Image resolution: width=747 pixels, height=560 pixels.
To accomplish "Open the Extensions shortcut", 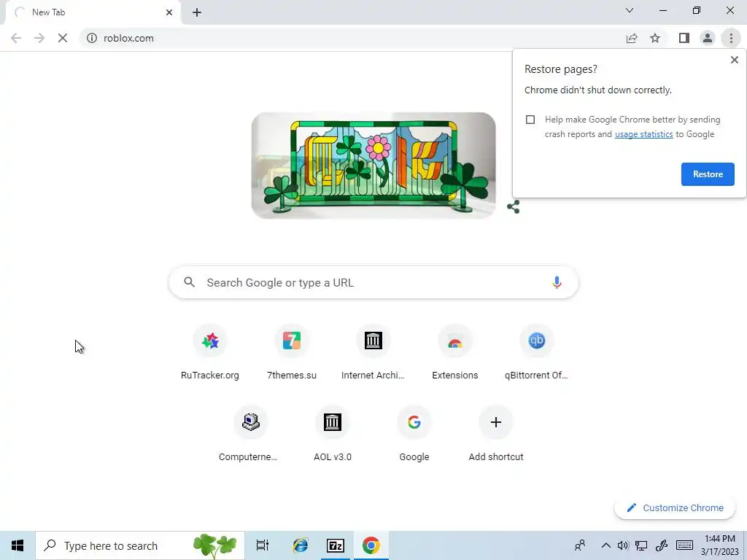I will [455, 353].
